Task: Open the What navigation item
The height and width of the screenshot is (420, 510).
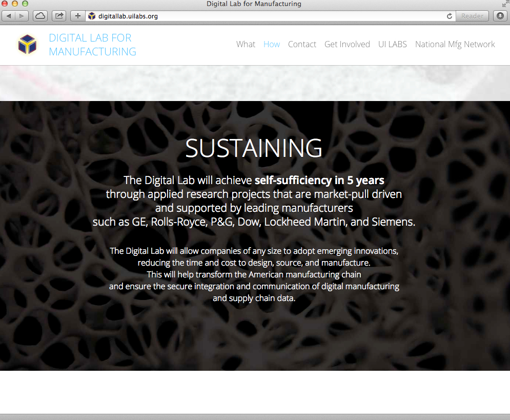Action: (x=246, y=44)
